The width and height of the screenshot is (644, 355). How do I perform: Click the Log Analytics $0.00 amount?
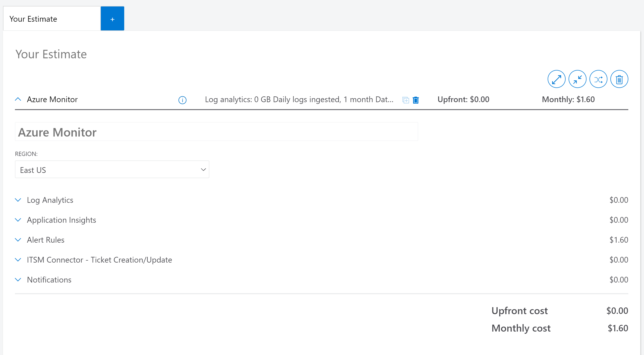click(619, 200)
